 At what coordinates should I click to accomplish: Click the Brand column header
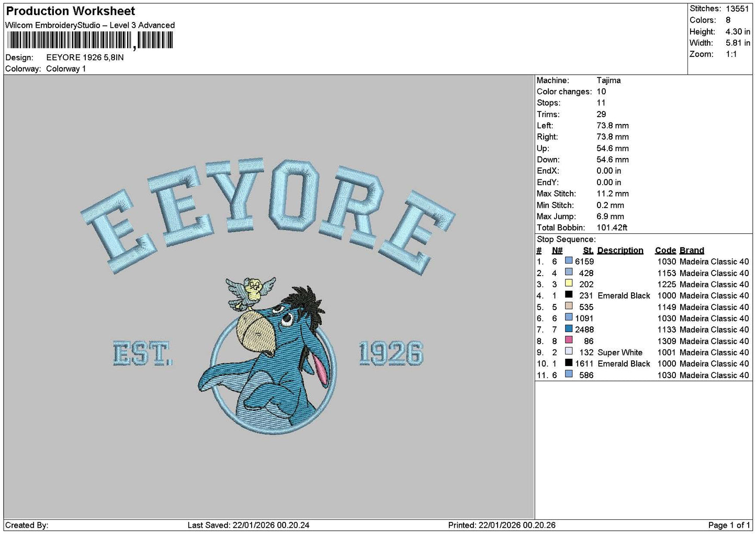692,251
